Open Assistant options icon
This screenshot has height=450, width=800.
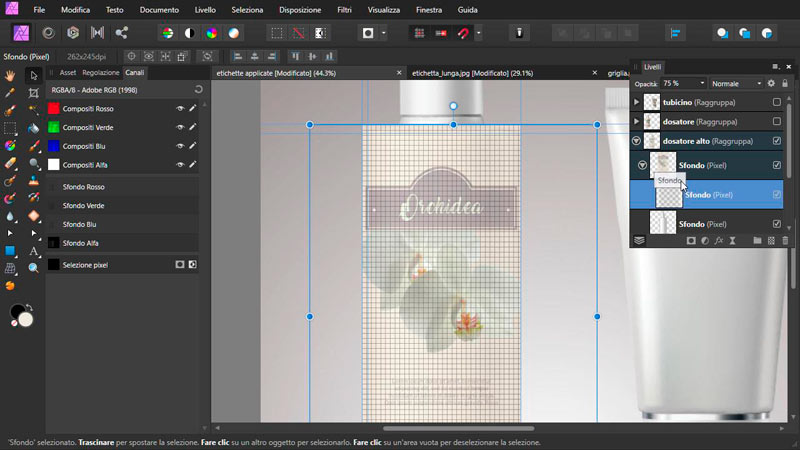click(519, 33)
